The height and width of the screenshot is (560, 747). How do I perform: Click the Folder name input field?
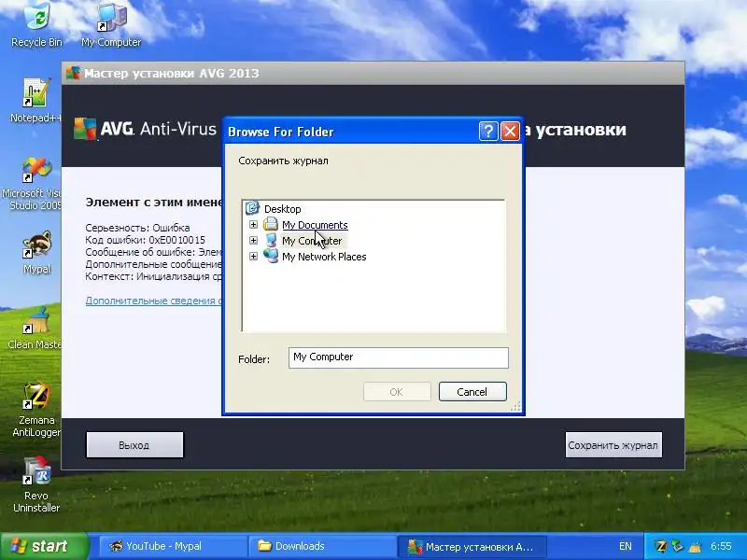coord(399,357)
